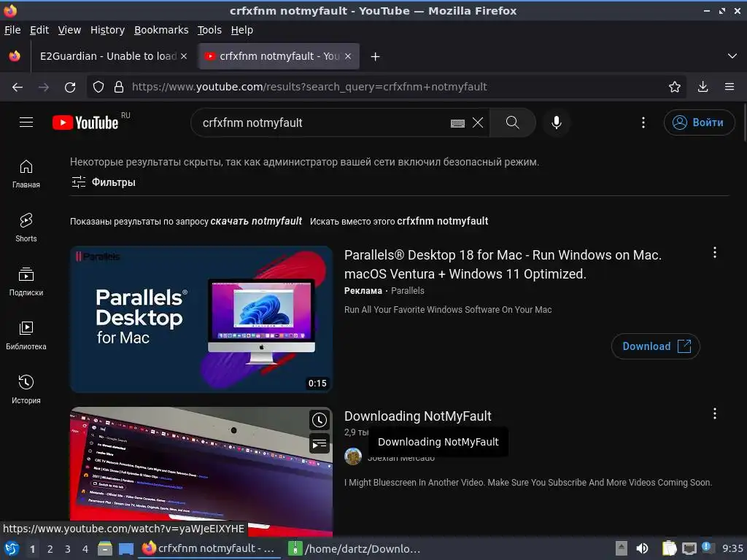Click the network connection tray icon

tap(689, 548)
